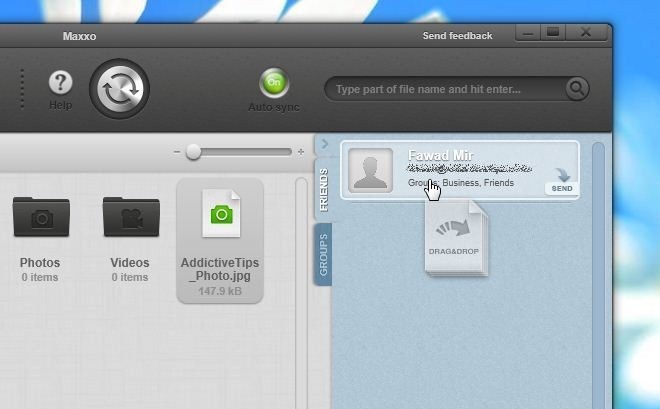The height and width of the screenshot is (409, 660).
Task: Click the Photos 0 items label
Action: click(40, 277)
